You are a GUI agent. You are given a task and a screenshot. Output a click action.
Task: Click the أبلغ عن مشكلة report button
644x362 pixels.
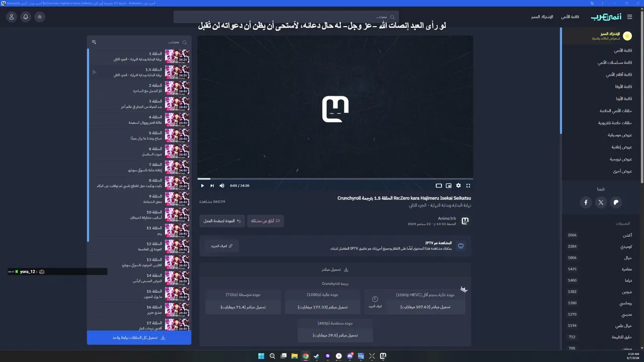pos(265,221)
